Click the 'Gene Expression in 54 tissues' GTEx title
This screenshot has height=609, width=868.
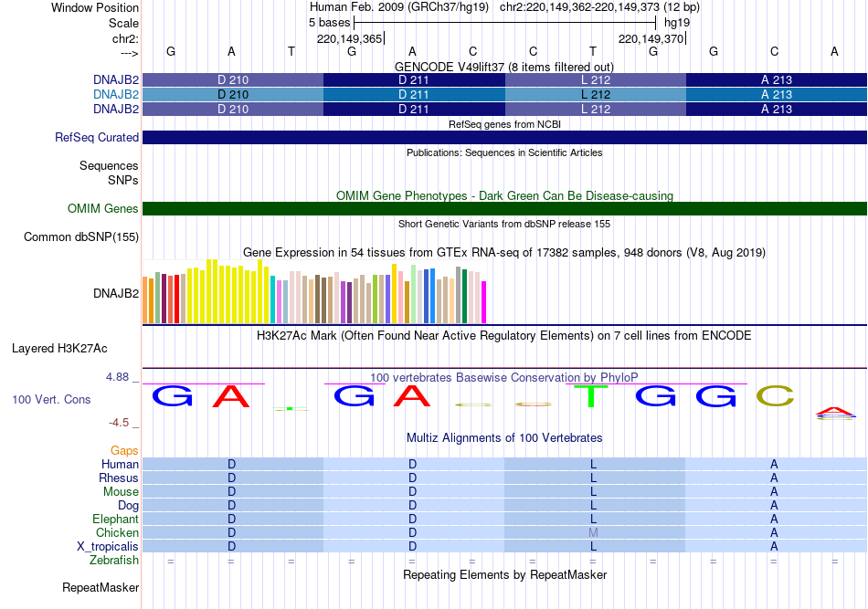point(504,253)
